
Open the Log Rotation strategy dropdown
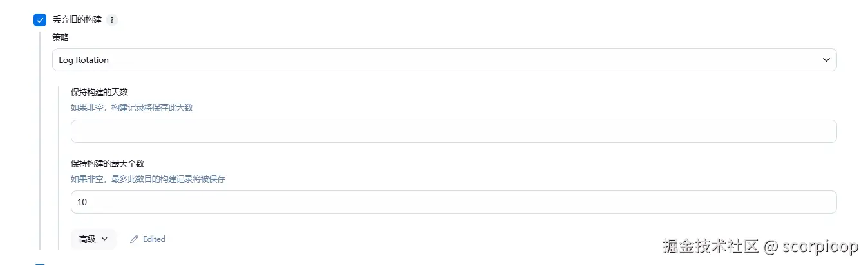click(x=444, y=60)
